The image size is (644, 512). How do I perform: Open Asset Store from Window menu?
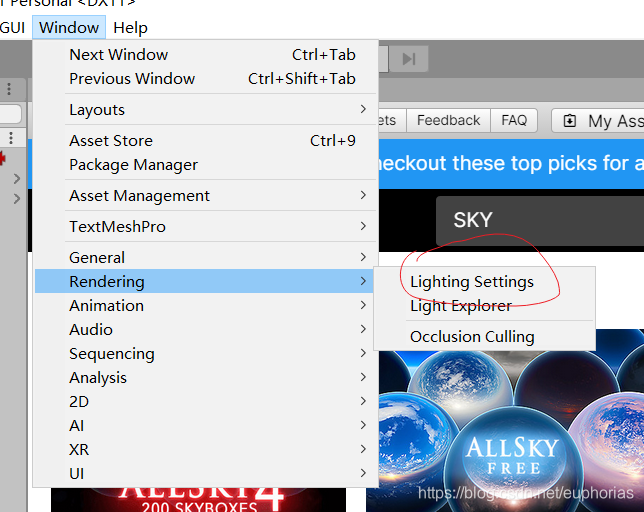point(206,140)
